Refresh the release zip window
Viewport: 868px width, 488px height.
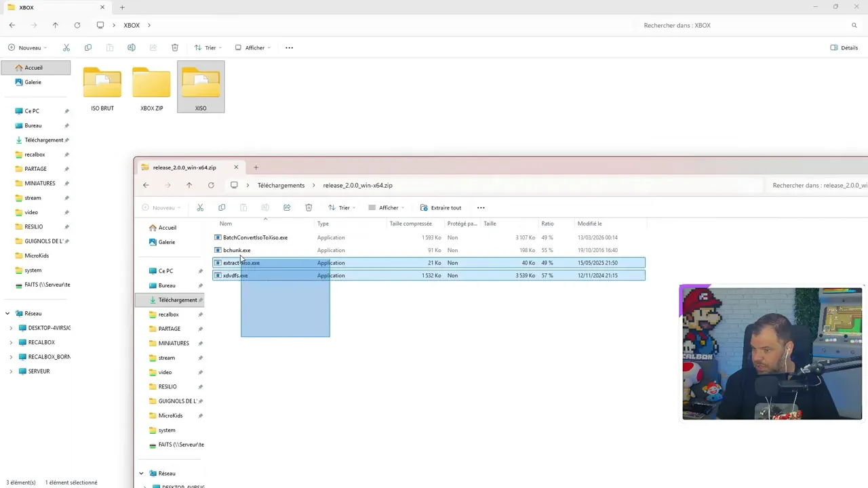[x=211, y=185]
